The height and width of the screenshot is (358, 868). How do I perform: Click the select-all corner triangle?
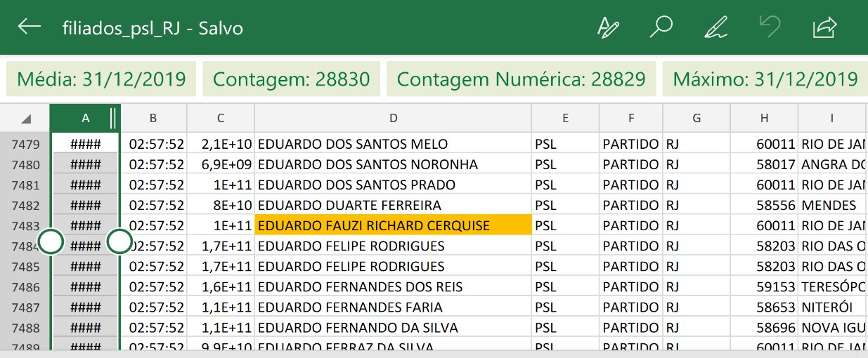point(25,119)
